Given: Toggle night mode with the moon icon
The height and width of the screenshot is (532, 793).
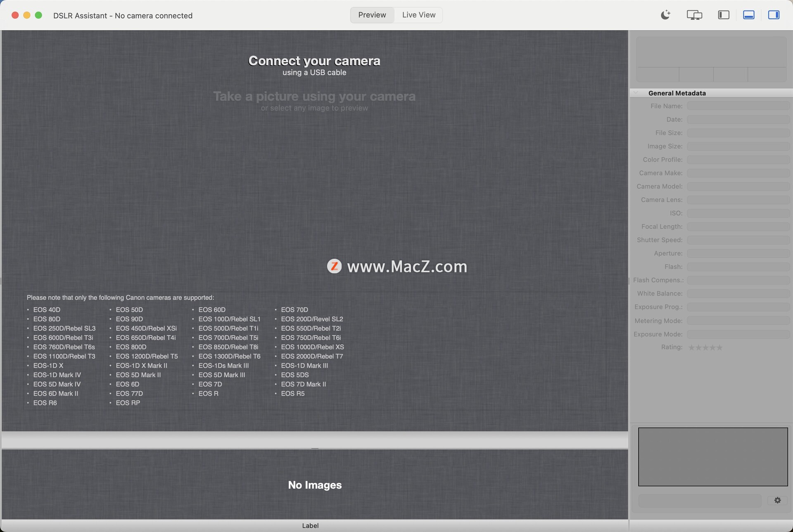Looking at the screenshot, I should (x=665, y=15).
